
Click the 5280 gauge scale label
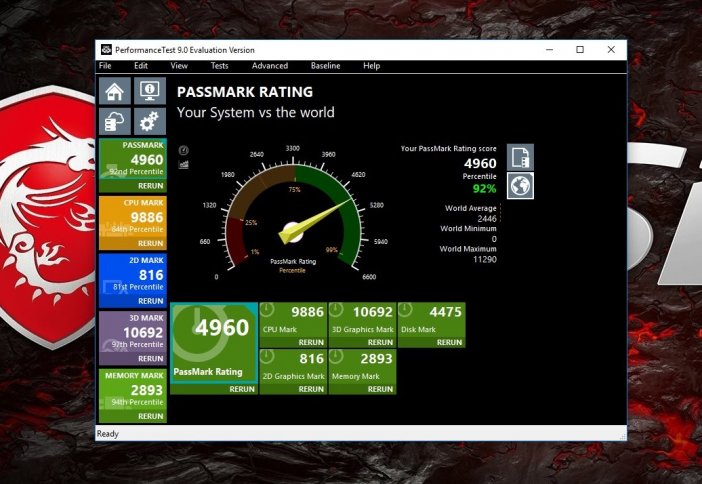pos(377,205)
